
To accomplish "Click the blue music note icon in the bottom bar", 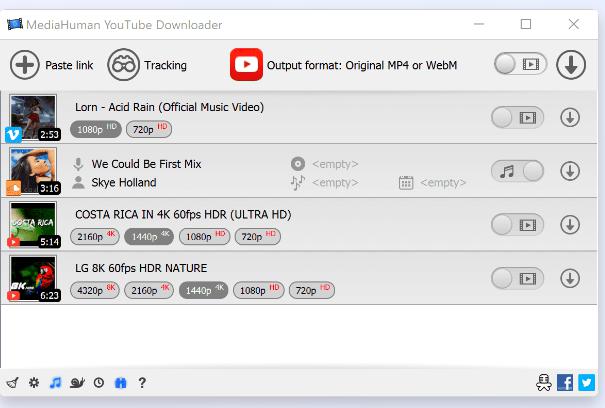I will coord(56,383).
